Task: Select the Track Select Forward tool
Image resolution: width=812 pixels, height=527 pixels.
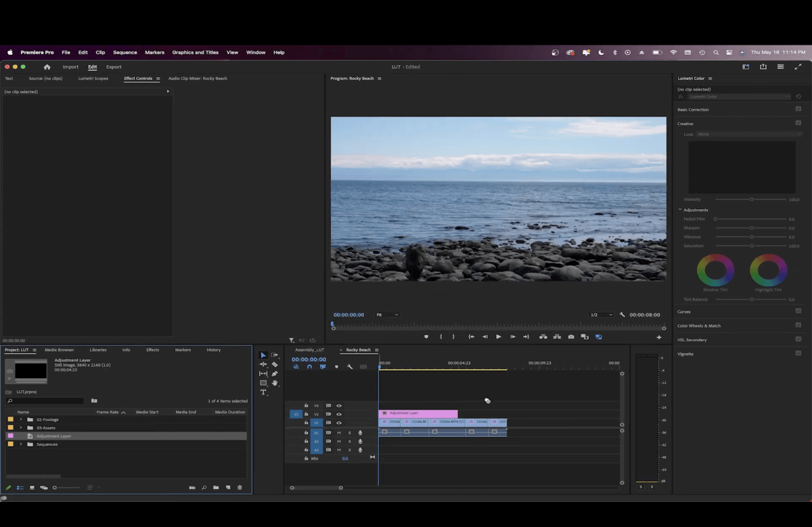Action: (x=275, y=355)
